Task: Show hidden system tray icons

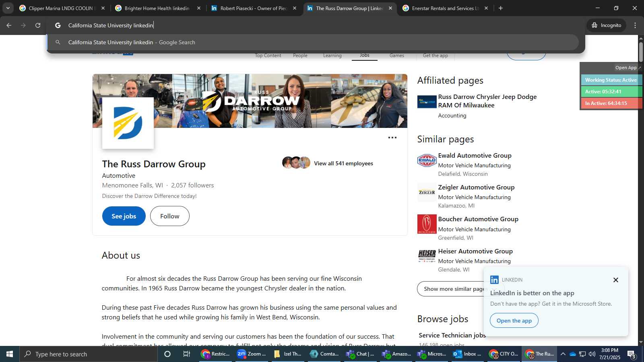Action: [563, 354]
